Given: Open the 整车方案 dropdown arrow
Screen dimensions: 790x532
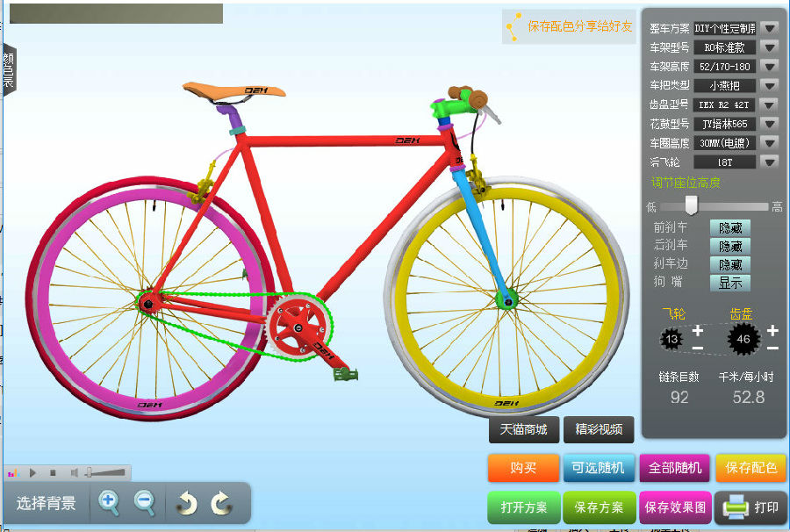Looking at the screenshot, I should (x=769, y=28).
